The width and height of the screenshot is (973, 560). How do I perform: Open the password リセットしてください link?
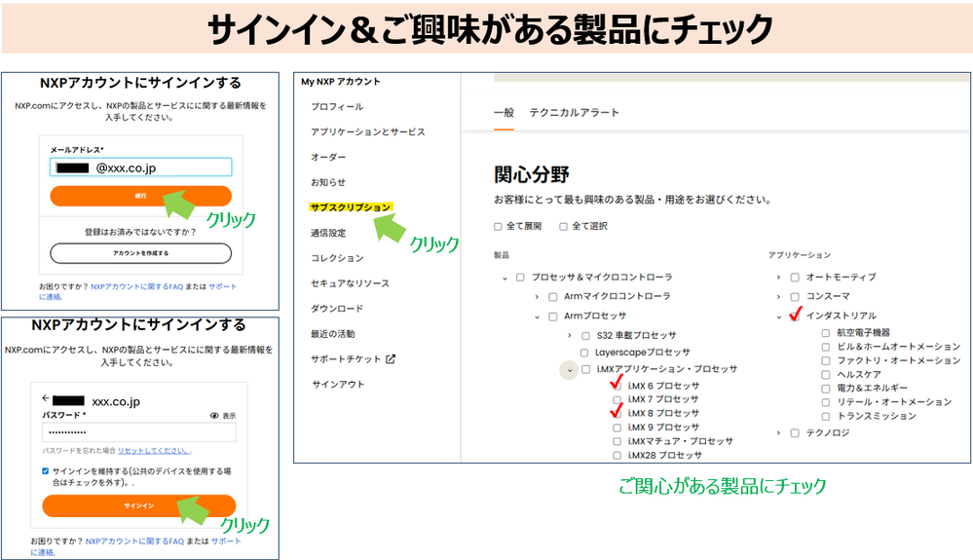(155, 451)
